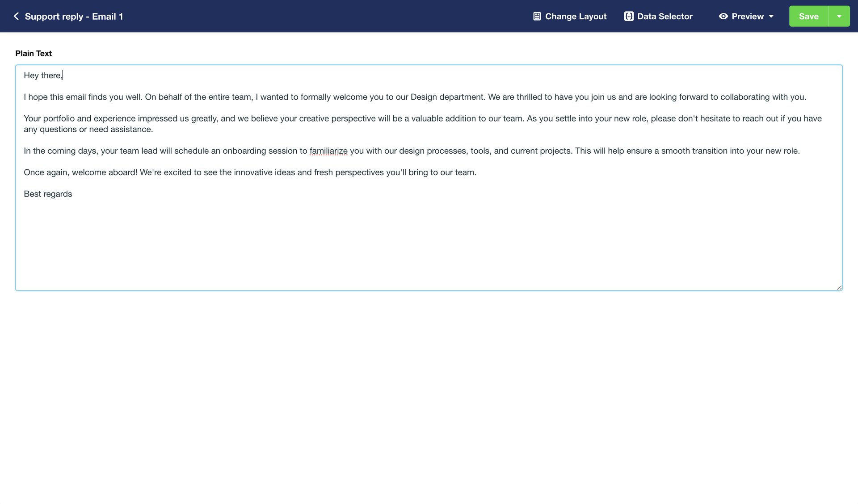The width and height of the screenshot is (858, 504).
Task: Place cursor after Best regards
Action: coord(73,194)
